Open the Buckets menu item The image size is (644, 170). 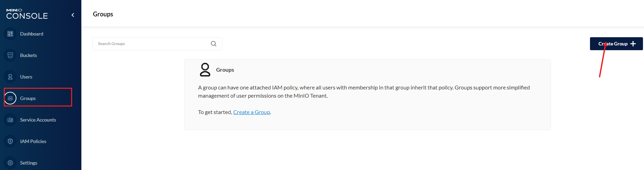(x=28, y=55)
